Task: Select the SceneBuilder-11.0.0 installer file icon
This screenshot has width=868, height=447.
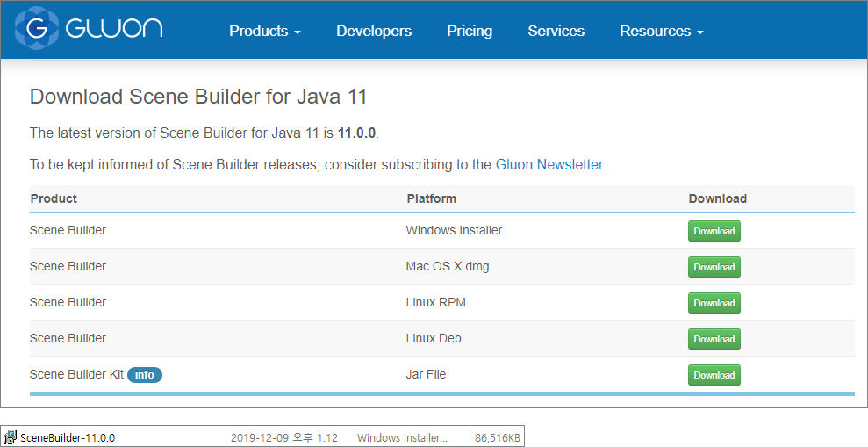Action: click(x=10, y=437)
